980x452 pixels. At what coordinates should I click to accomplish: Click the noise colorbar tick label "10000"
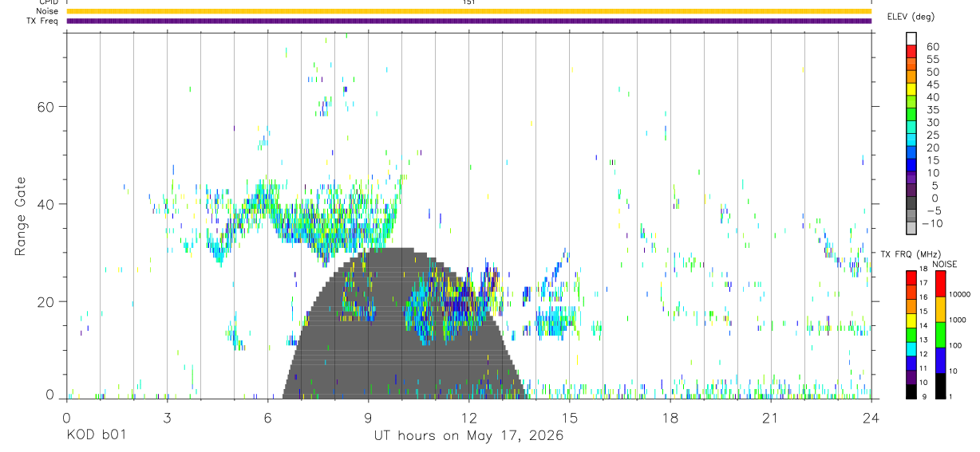pyautogui.click(x=958, y=295)
